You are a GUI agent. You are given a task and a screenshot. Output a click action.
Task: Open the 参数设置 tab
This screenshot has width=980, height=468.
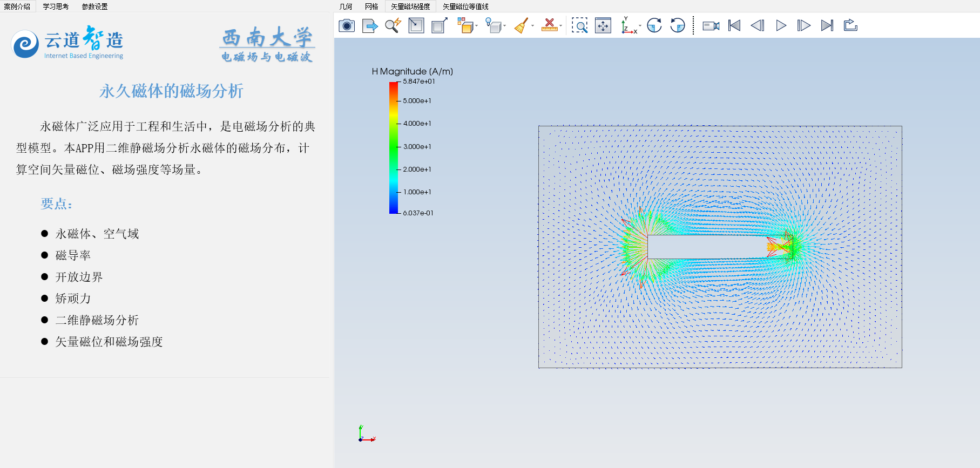click(x=95, y=6)
